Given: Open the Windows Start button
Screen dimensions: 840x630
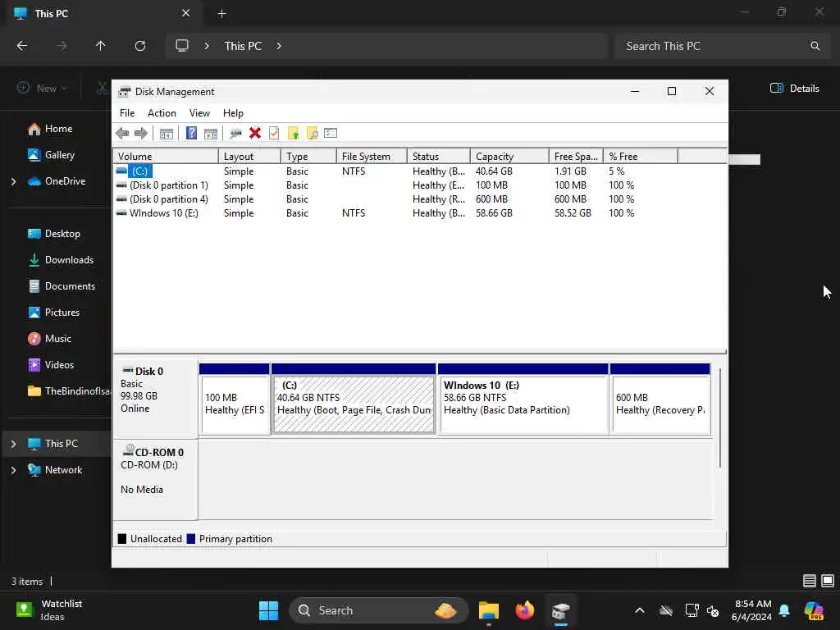Looking at the screenshot, I should [x=268, y=610].
